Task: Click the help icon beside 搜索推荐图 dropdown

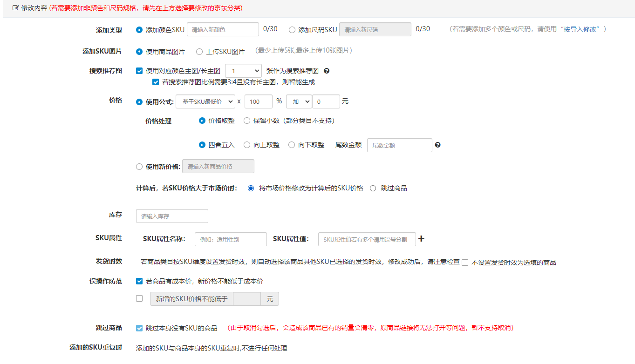Action: tap(327, 71)
